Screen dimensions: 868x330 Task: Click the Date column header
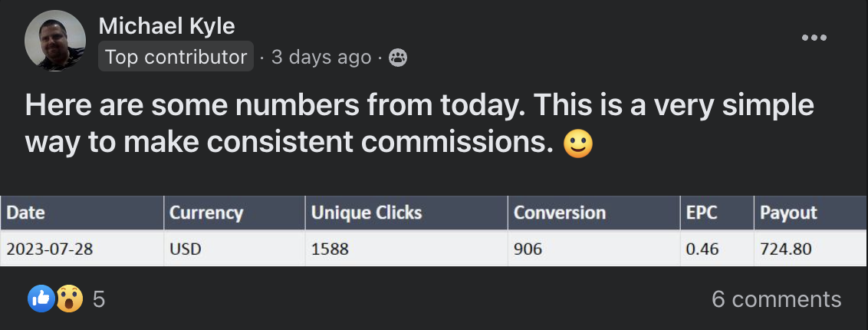click(26, 213)
